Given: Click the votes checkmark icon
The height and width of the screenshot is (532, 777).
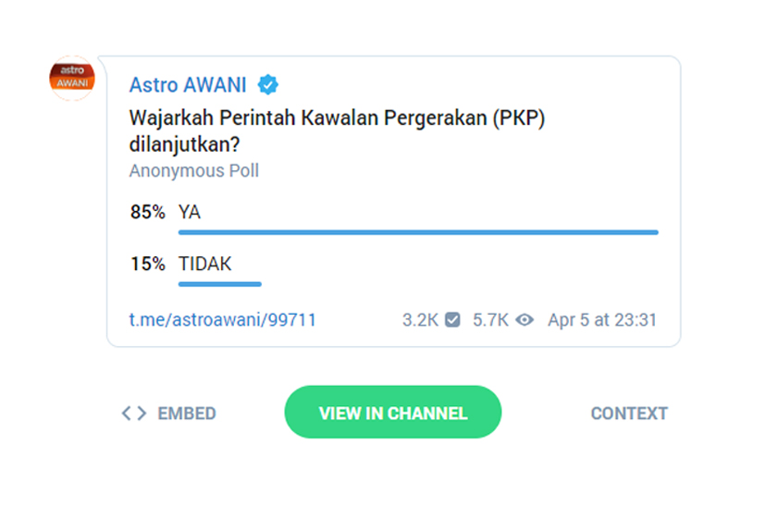Looking at the screenshot, I should tap(452, 320).
